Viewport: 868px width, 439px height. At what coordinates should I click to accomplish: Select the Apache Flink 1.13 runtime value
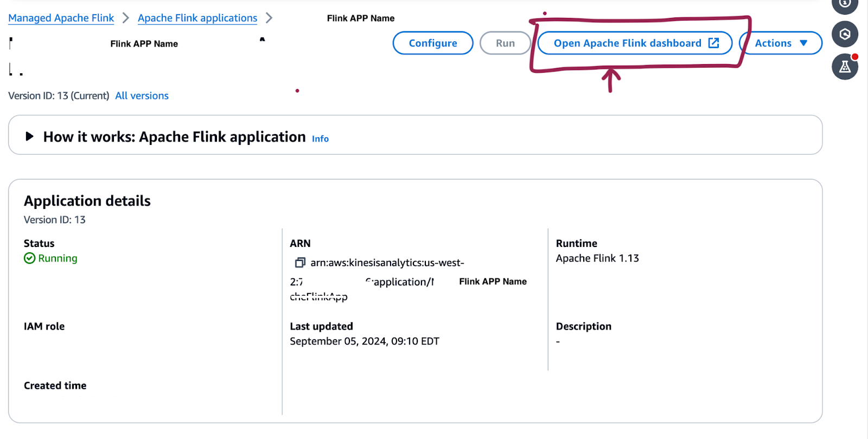(597, 258)
